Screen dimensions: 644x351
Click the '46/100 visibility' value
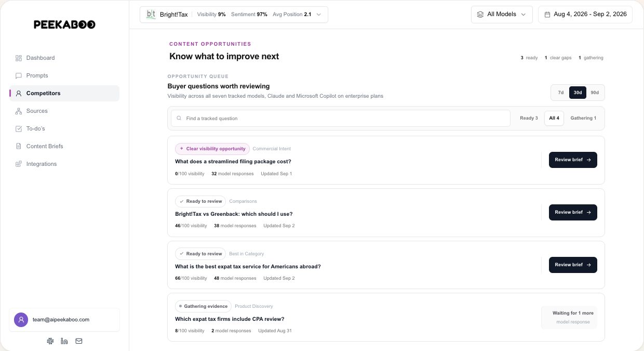coord(191,226)
